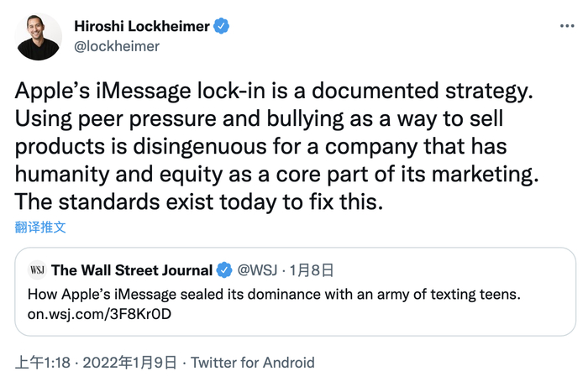Screen dimensions: 588x387
Task: Click the headline about texting teens
Action: click(x=275, y=295)
